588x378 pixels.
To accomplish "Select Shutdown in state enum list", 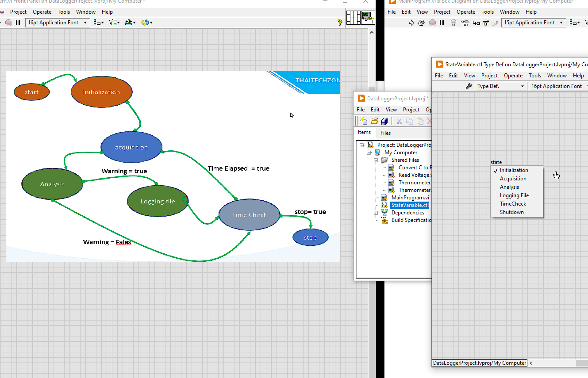I will pyautogui.click(x=517, y=212).
